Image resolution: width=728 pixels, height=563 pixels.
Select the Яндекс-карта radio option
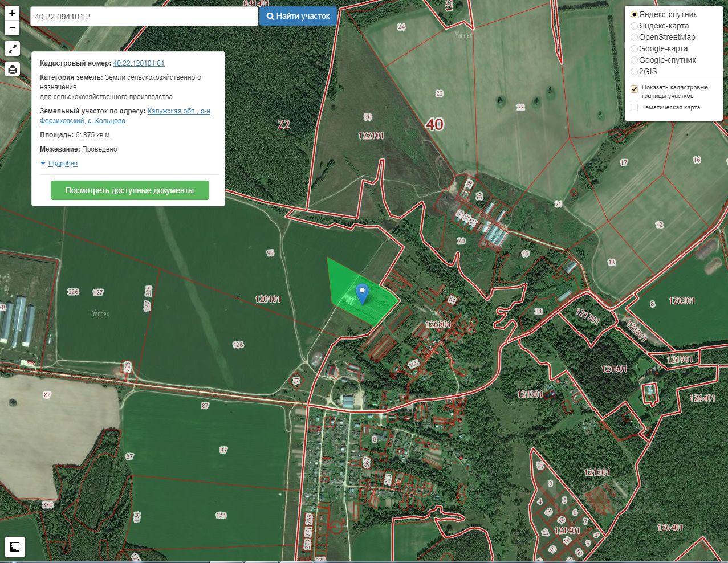click(x=634, y=26)
